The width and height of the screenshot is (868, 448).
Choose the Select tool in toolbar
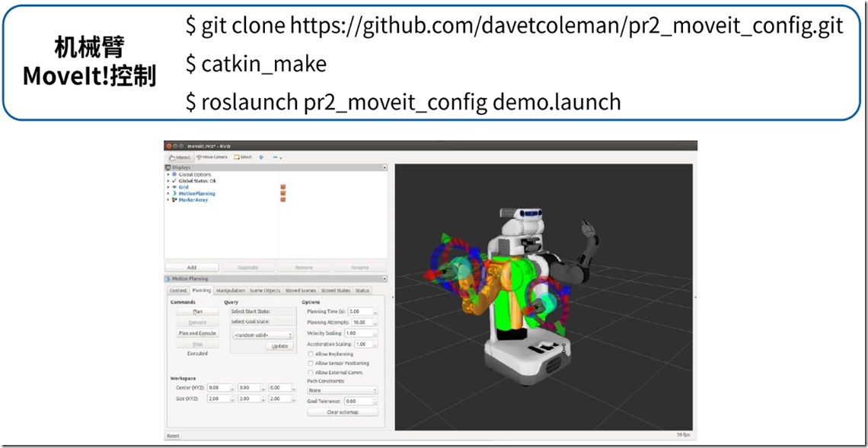[243, 157]
